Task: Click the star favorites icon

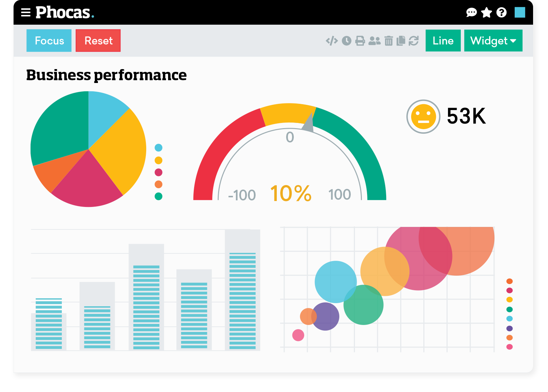Action: (487, 13)
